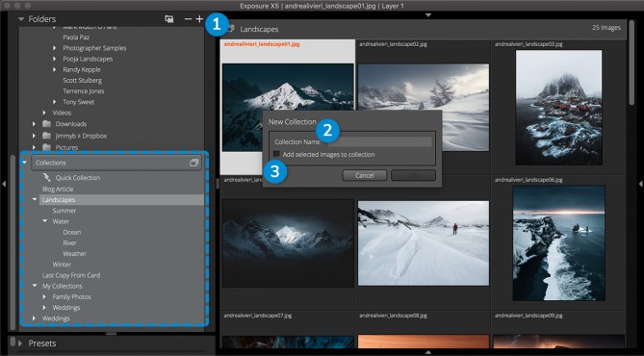The height and width of the screenshot is (356, 644).
Task: Toggle the top panel arrow
Action: [x=428, y=14]
